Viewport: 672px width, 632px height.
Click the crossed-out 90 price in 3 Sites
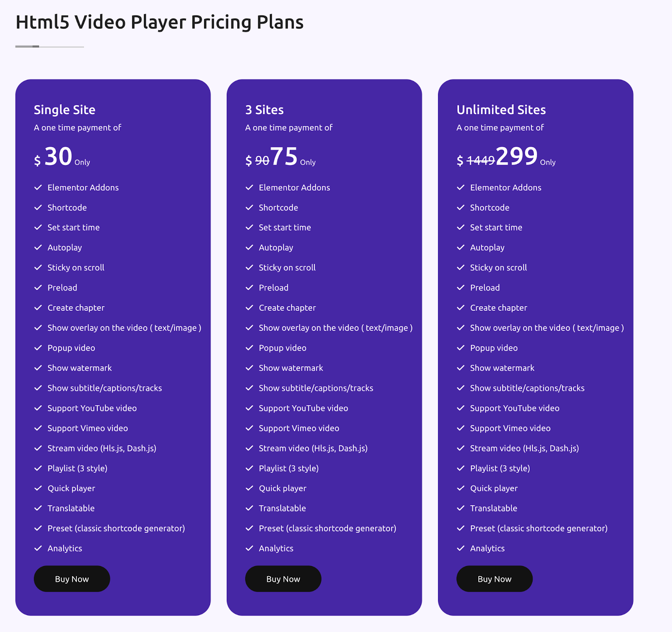tap(262, 160)
